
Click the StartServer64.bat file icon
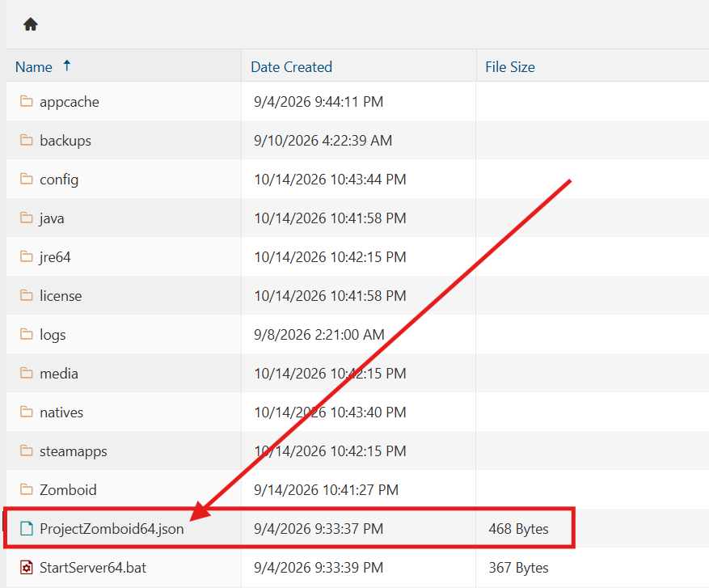pyautogui.click(x=27, y=568)
